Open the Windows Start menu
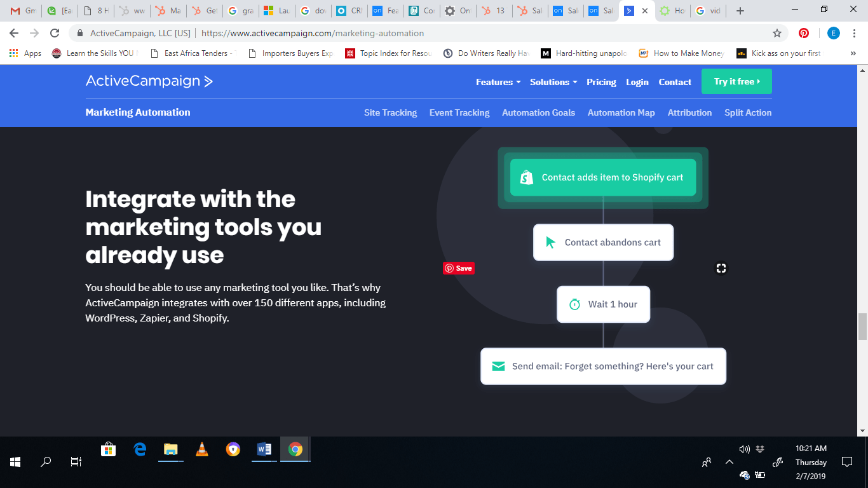The height and width of the screenshot is (488, 868). [15, 462]
